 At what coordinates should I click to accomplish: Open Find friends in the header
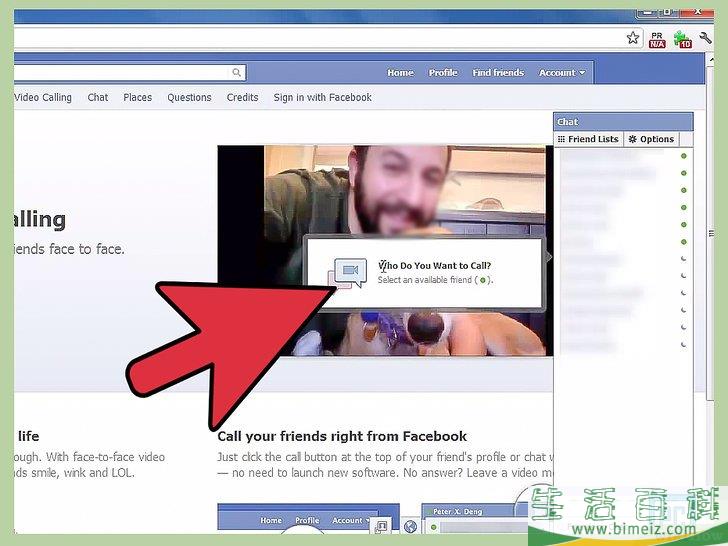(498, 73)
